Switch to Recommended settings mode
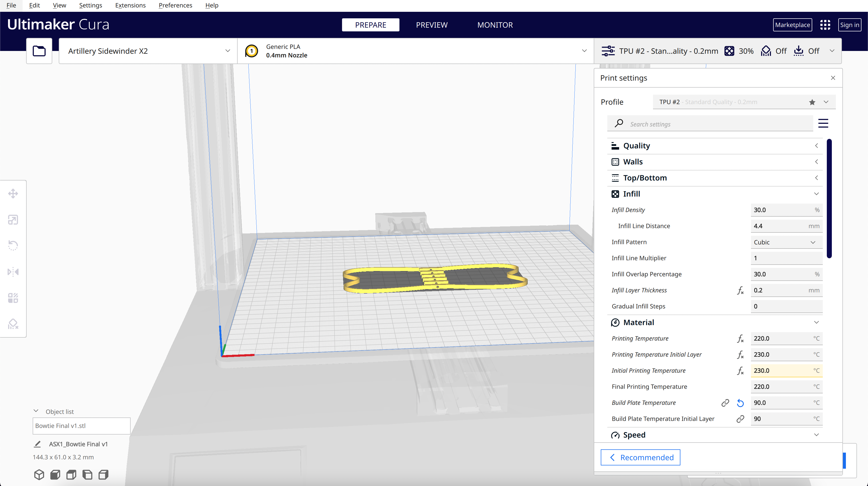Image resolution: width=868 pixels, height=486 pixels. [x=640, y=457]
